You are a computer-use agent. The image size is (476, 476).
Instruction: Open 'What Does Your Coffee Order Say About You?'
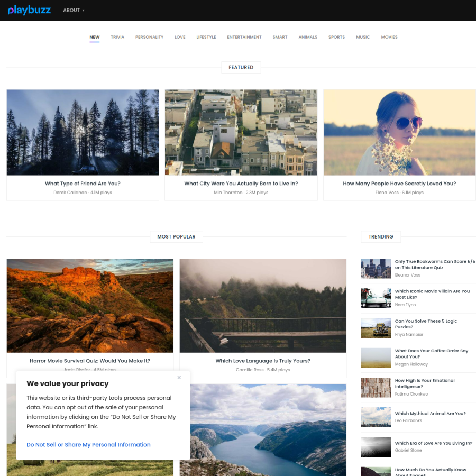432,354
